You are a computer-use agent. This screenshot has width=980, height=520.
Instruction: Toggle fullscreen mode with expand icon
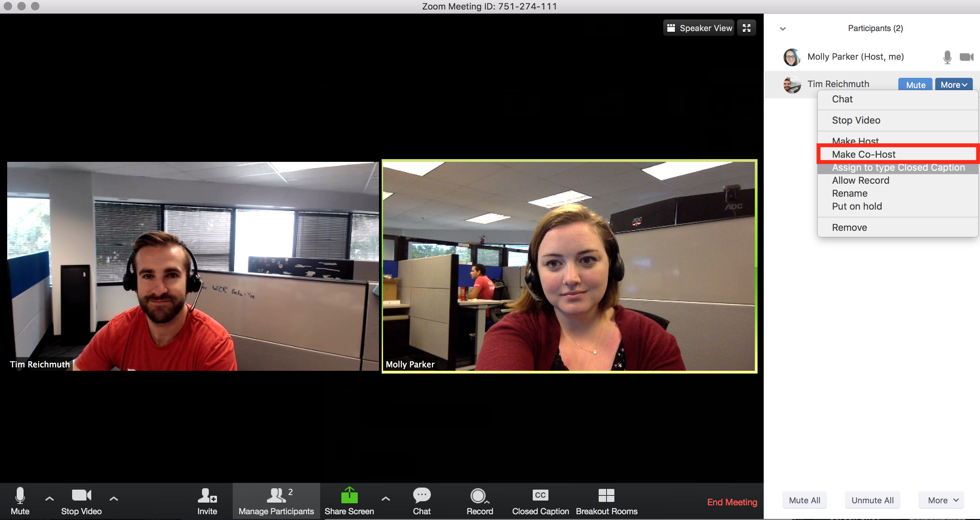[x=747, y=28]
